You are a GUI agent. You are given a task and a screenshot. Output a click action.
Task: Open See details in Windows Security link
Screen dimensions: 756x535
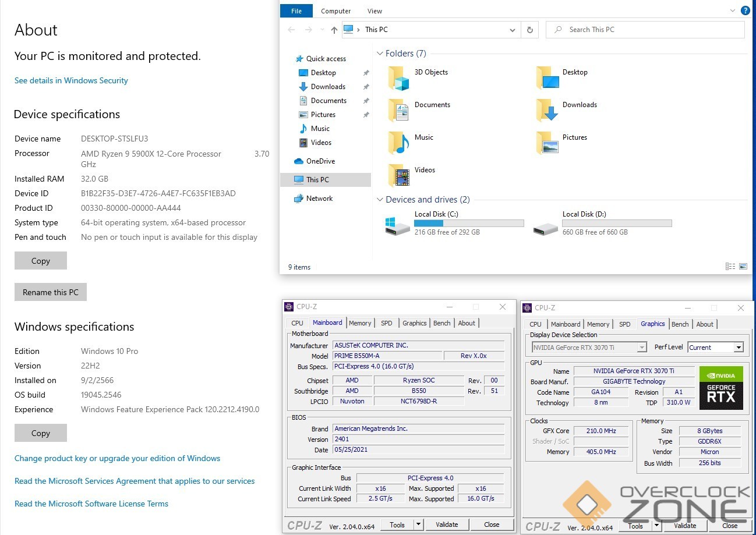click(x=71, y=80)
